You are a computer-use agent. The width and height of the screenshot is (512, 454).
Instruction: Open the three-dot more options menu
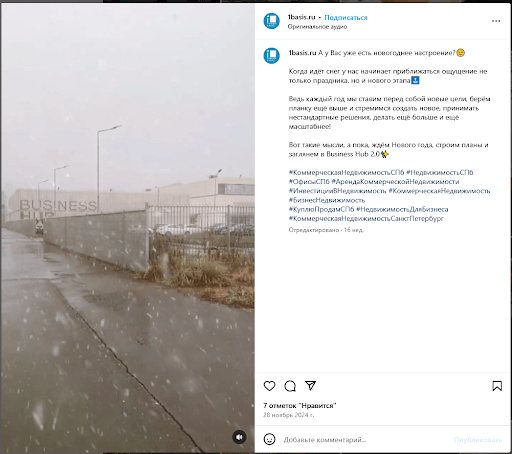[x=496, y=21]
